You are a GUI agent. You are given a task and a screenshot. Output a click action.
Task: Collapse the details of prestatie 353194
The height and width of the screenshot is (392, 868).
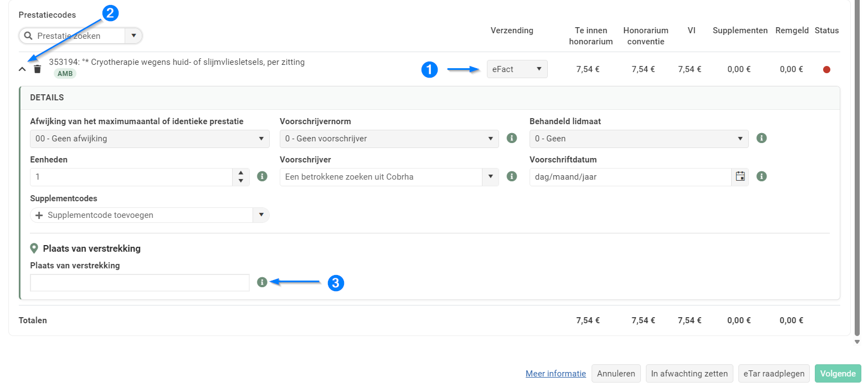point(22,69)
